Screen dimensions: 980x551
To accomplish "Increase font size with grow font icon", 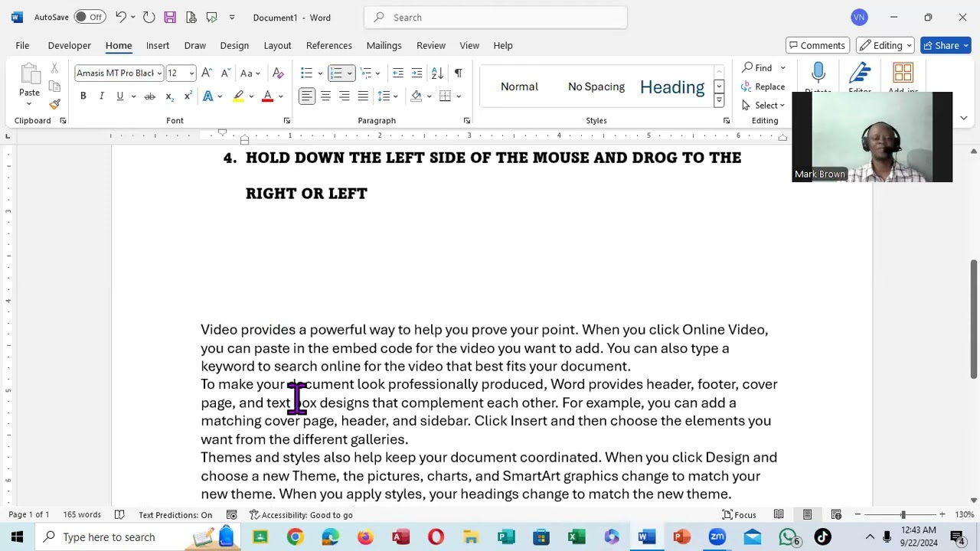I will click(x=207, y=73).
